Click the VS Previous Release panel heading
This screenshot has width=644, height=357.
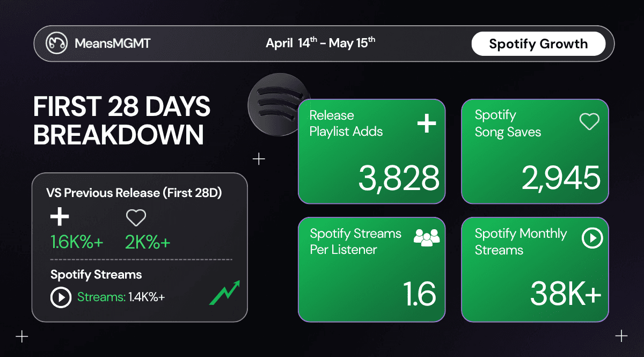click(x=134, y=193)
